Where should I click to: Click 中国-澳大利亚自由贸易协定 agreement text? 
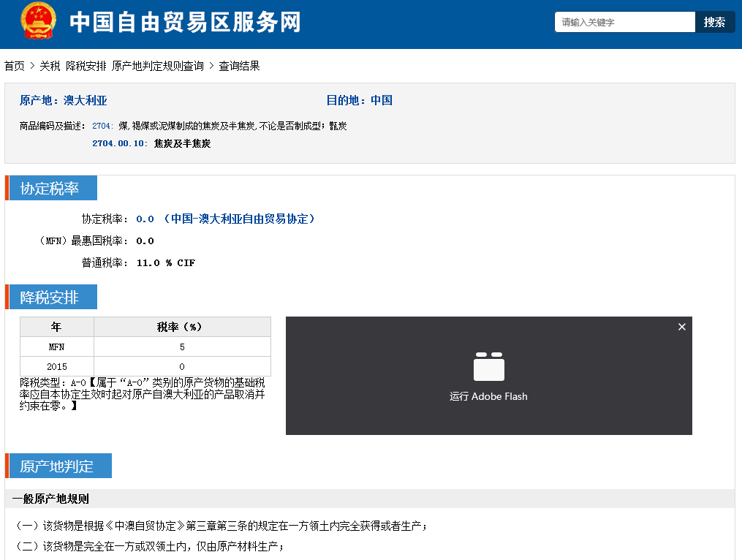coord(239,219)
